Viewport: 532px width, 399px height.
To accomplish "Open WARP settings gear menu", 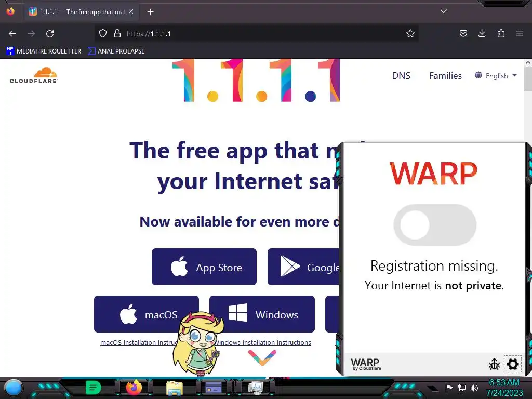I will pyautogui.click(x=512, y=364).
